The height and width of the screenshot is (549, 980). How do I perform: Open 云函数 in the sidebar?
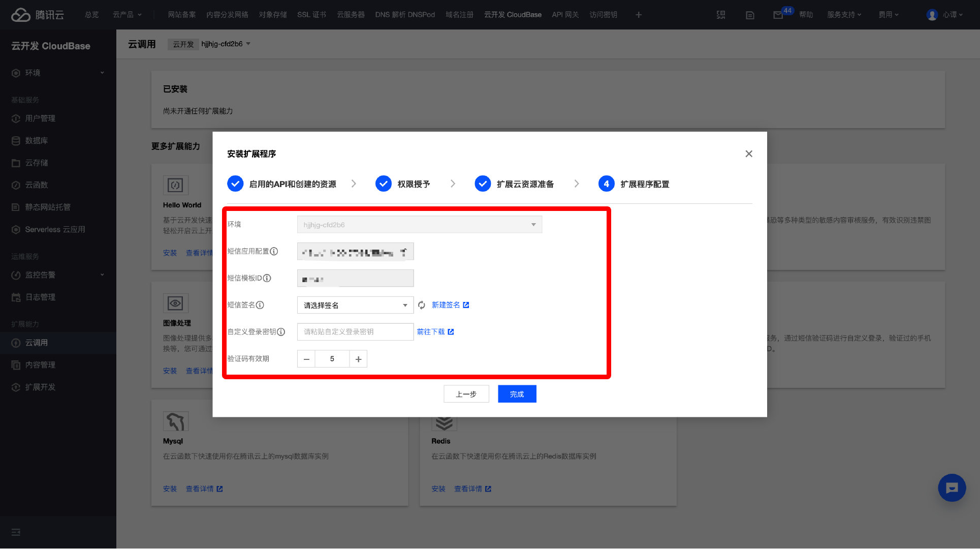(x=37, y=185)
